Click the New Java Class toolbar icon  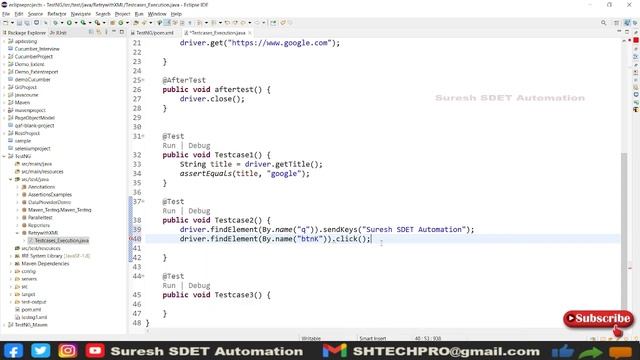coord(120,23)
